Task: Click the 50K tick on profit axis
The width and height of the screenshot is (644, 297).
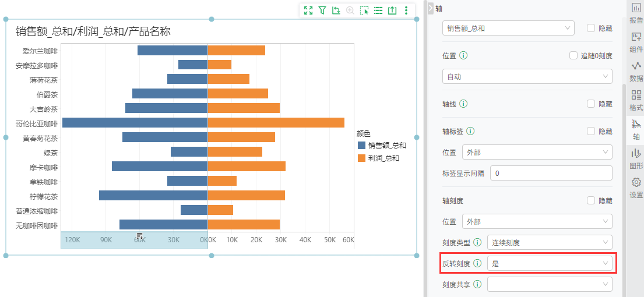Action: click(330, 239)
